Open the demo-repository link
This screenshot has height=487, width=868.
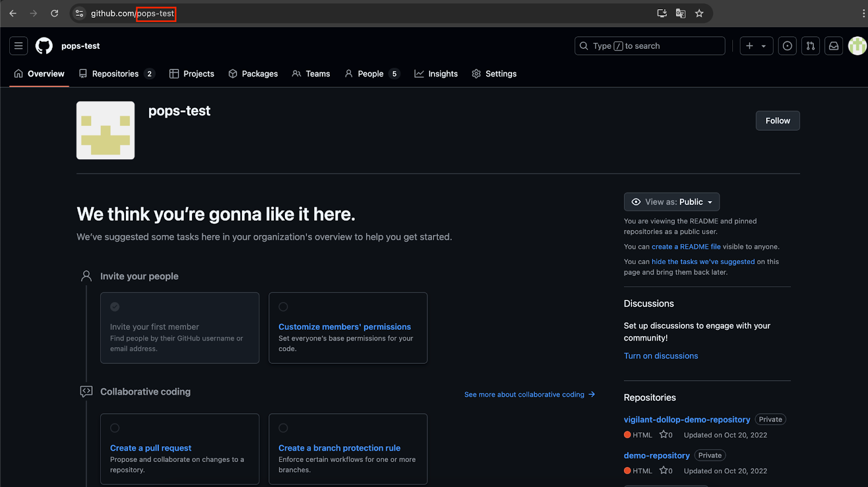click(656, 456)
